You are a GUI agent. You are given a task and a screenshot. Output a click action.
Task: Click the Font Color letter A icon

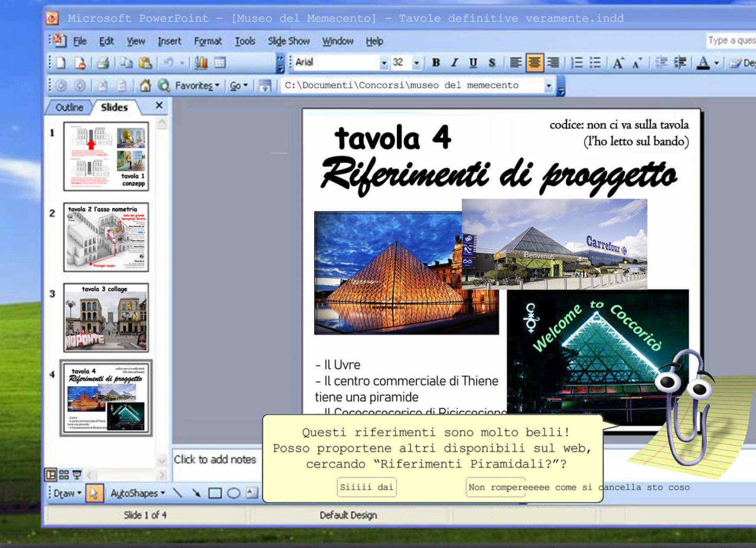pyautogui.click(x=704, y=63)
